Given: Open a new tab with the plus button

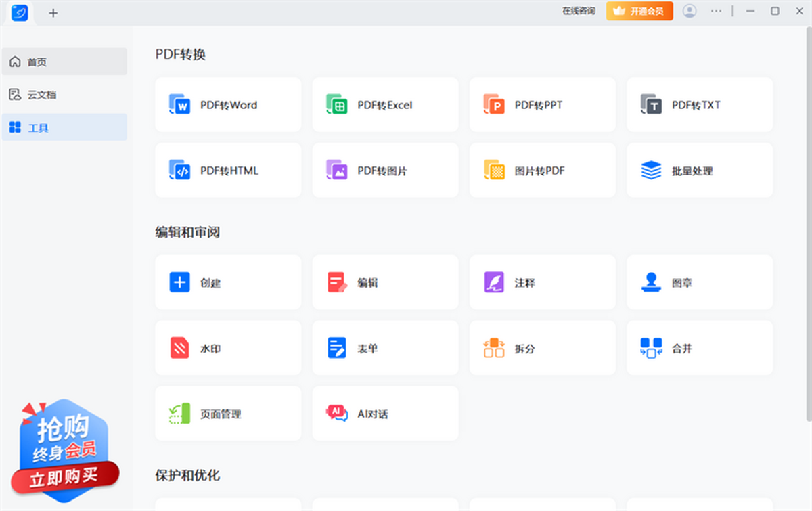Looking at the screenshot, I should pos(53,12).
